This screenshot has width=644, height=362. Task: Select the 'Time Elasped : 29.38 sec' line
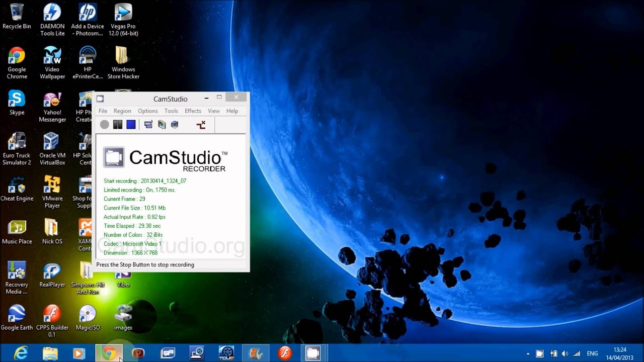132,226
